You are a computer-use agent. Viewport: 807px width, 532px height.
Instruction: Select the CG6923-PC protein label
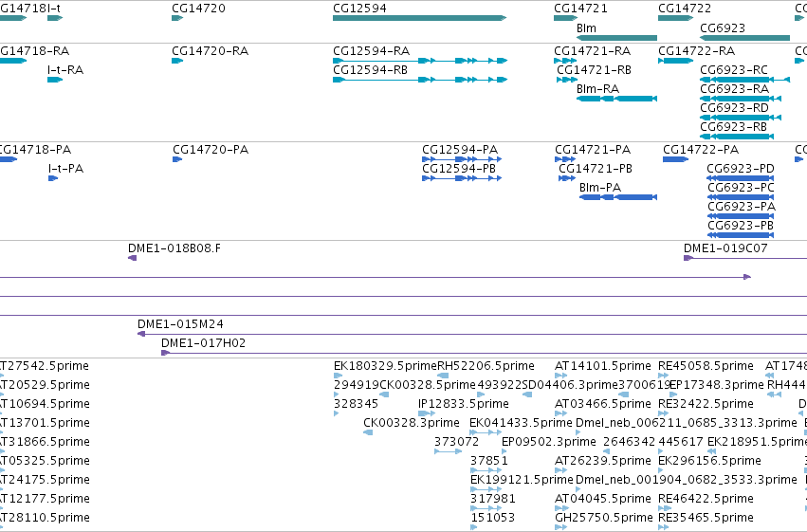coord(741,187)
